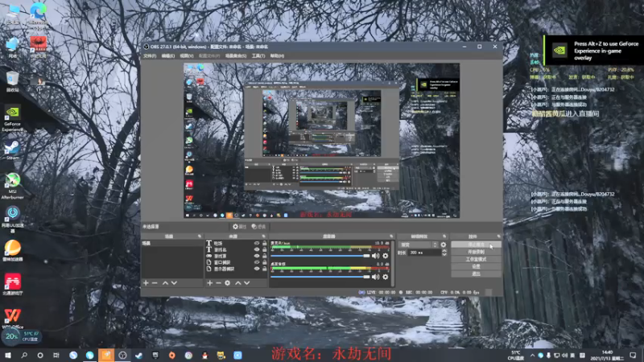Undock the Scene Transitions panel via header icon
The height and width of the screenshot is (362, 644).
[x=444, y=237]
